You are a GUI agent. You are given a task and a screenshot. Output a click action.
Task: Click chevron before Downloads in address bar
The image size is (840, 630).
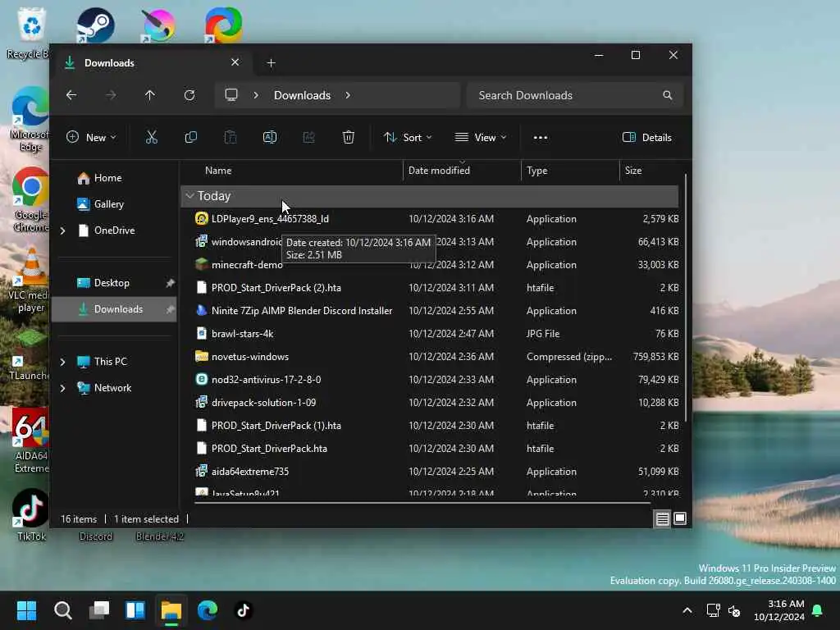[256, 95]
